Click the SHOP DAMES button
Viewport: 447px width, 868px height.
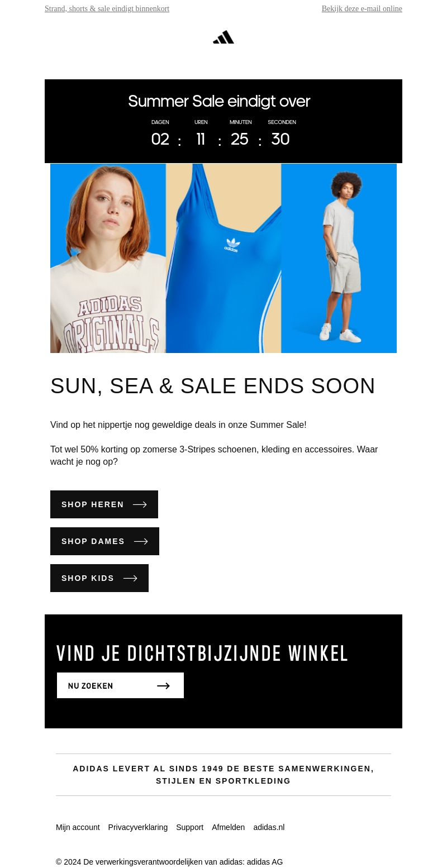(x=104, y=541)
